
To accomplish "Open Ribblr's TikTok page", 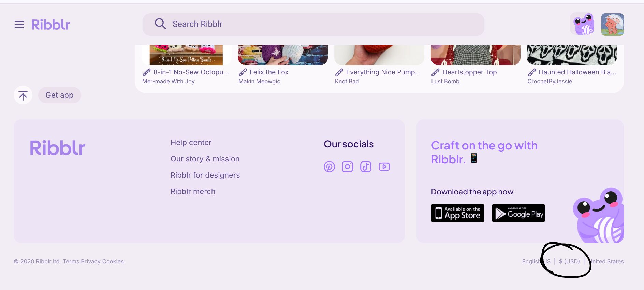I will [366, 167].
